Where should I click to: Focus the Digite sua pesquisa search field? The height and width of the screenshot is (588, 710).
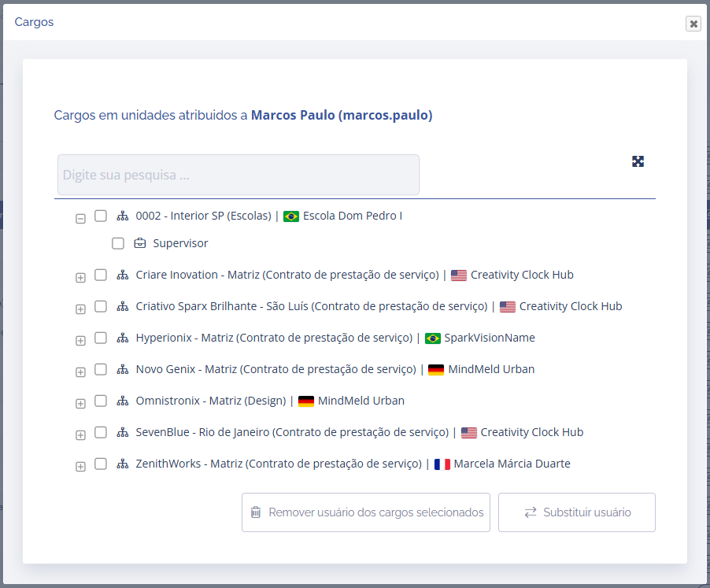coord(238,175)
